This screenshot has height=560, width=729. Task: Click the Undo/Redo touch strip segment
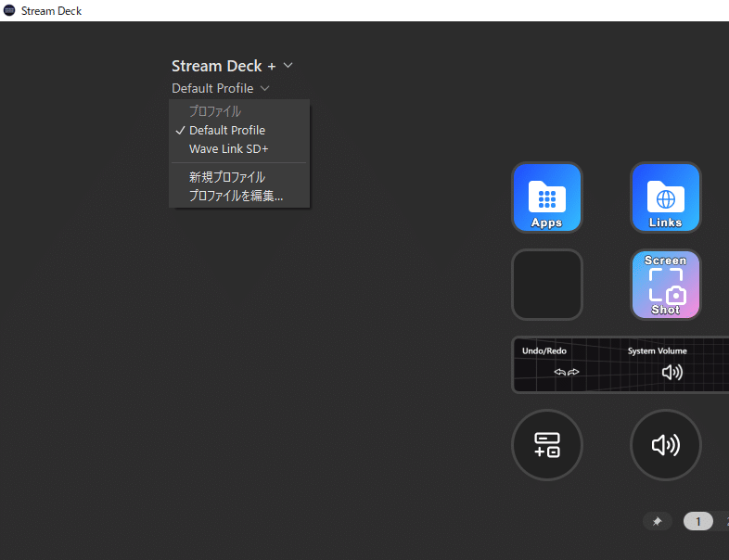point(567,364)
